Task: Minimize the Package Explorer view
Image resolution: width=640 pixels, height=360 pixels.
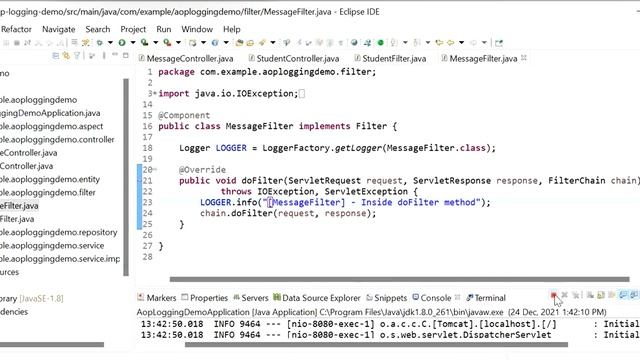Action: [x=115, y=55]
